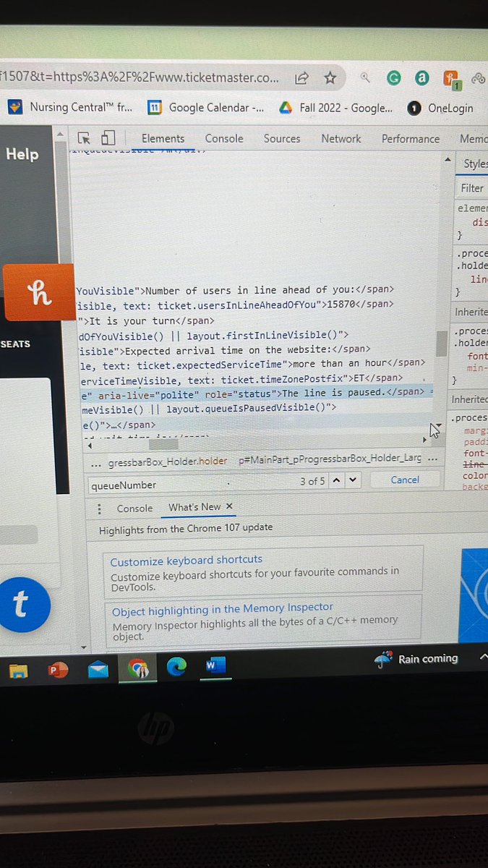
Task: Bookmark this page with the star icon
Action: pyautogui.click(x=330, y=77)
